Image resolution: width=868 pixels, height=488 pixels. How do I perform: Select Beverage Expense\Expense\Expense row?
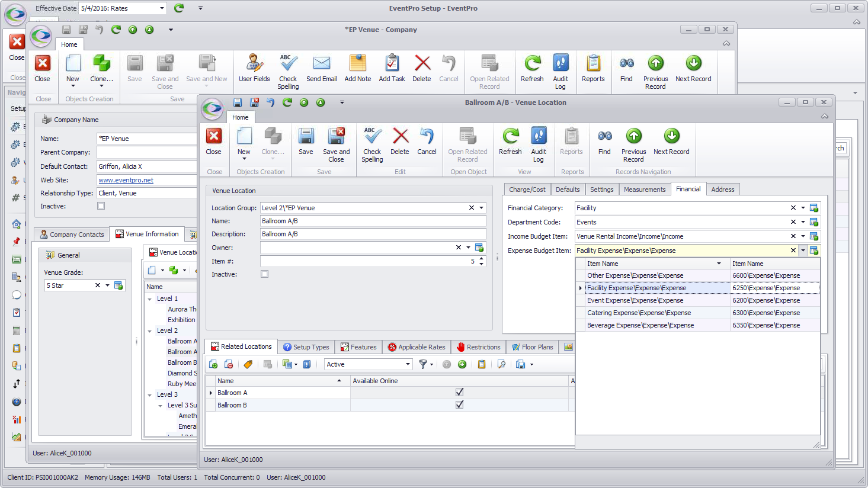click(x=697, y=325)
